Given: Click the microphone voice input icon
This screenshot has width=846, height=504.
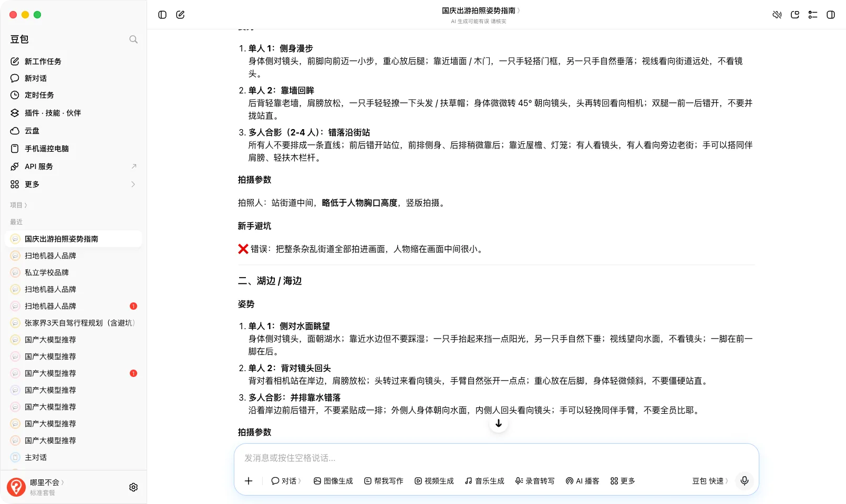Looking at the screenshot, I should point(745,480).
